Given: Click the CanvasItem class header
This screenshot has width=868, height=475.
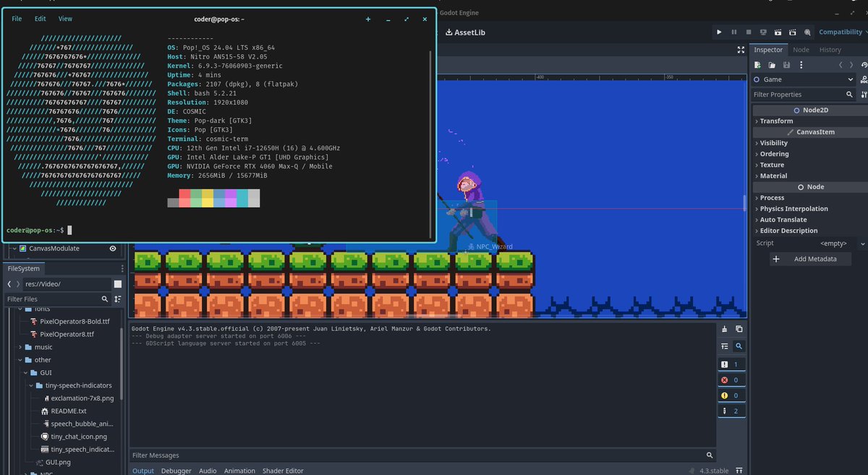Looking at the screenshot, I should pos(809,132).
